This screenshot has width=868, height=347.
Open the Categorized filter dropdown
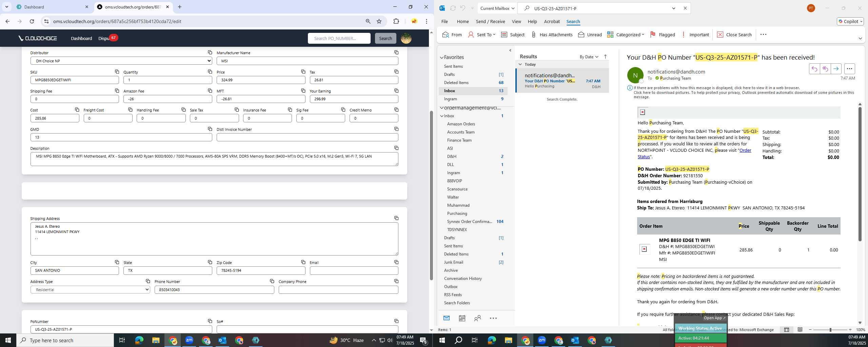click(626, 35)
